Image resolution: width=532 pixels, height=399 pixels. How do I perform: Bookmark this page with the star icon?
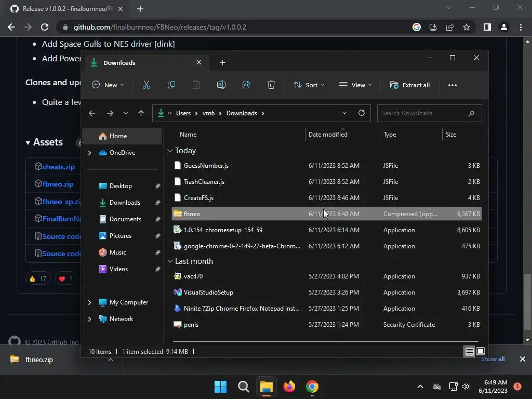point(467,27)
